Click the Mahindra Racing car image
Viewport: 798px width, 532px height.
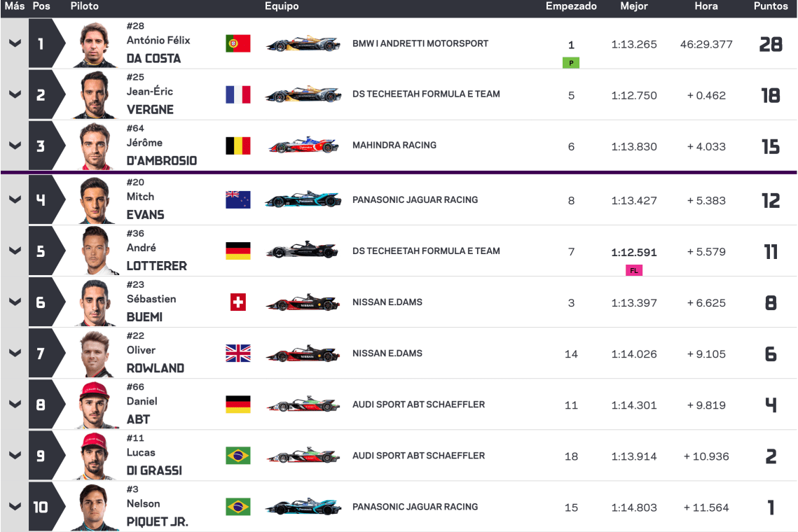(303, 146)
